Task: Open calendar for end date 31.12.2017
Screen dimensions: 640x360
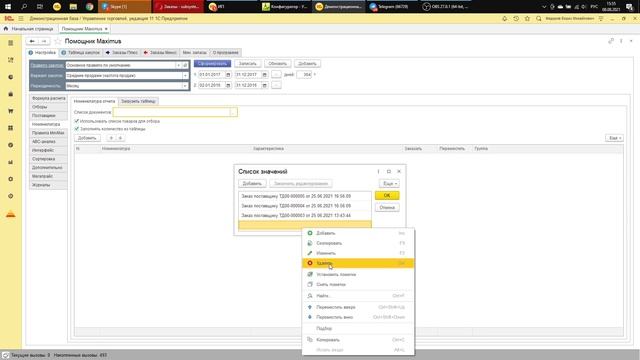Action: point(264,75)
